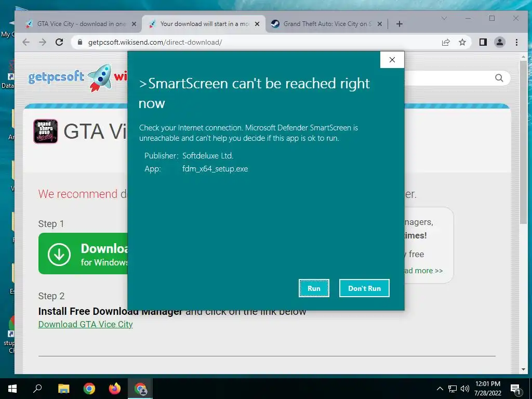Click the volume speaker icon in the tray
532x399 pixels.
(465, 389)
